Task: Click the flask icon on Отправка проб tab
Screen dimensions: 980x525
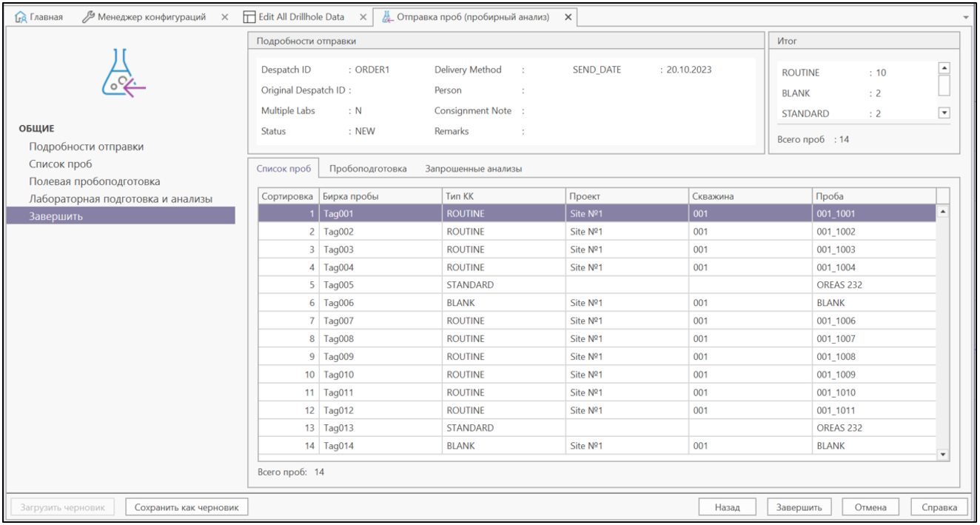Action: (387, 17)
